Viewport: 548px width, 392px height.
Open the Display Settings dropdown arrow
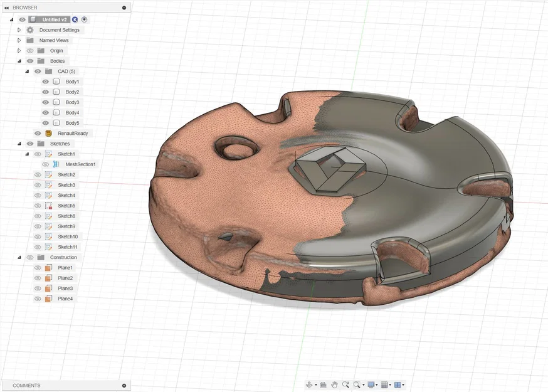coord(376,385)
